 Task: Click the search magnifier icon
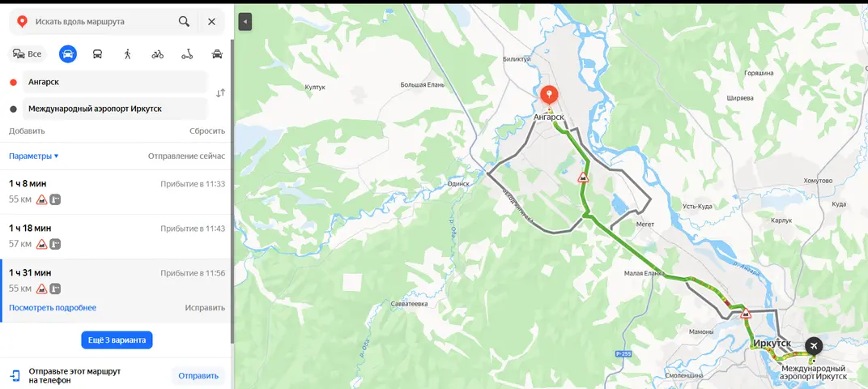click(184, 22)
